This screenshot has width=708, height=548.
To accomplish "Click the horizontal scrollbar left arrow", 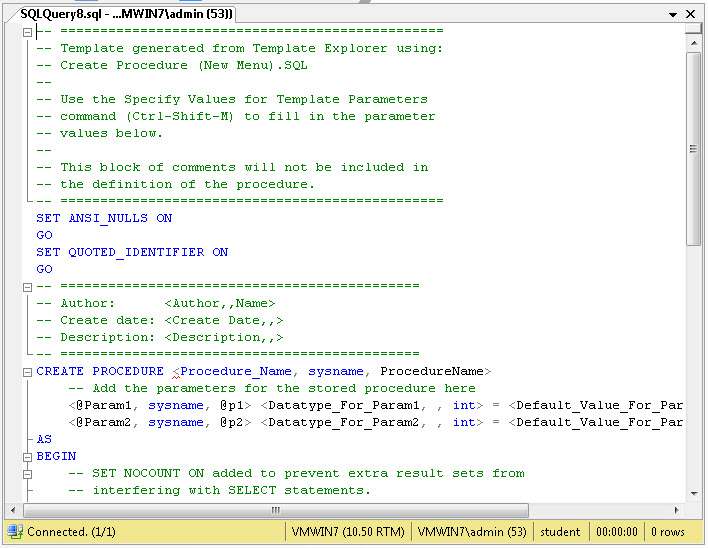I will (13, 510).
